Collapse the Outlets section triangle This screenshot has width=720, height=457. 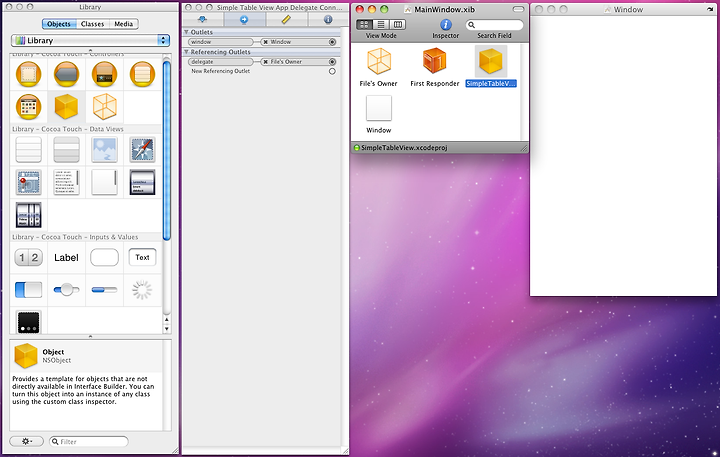186,32
